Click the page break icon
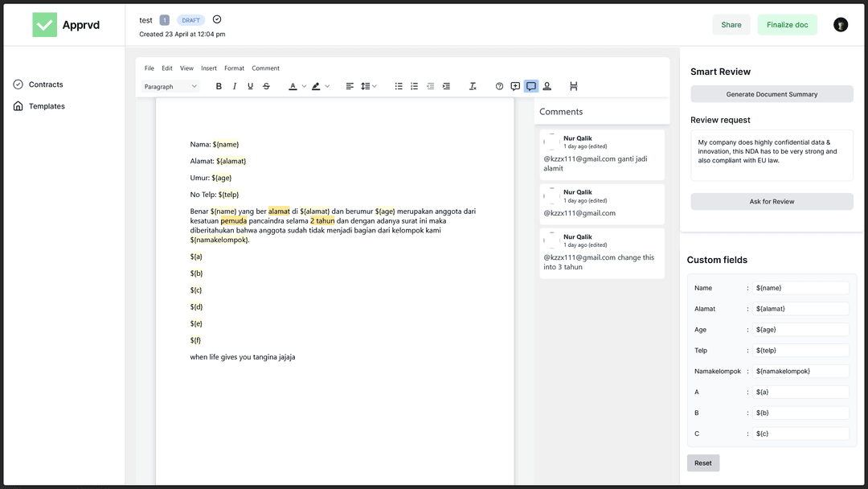 click(573, 86)
